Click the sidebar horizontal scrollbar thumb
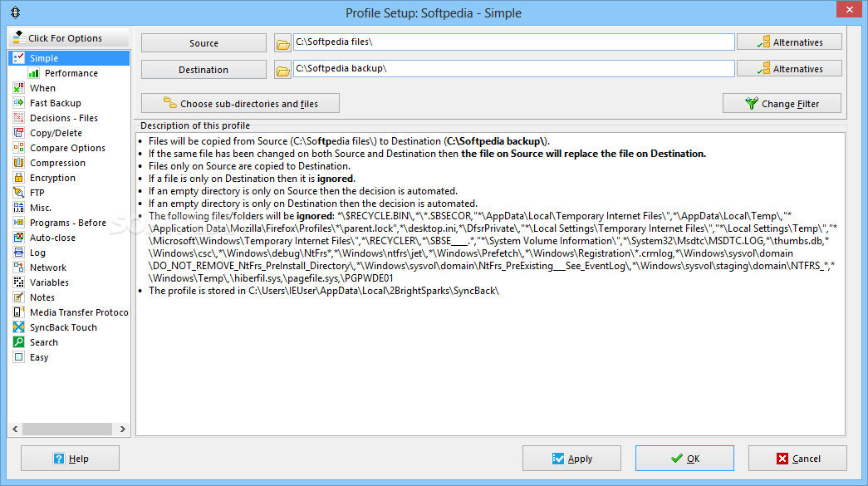 tap(67, 429)
